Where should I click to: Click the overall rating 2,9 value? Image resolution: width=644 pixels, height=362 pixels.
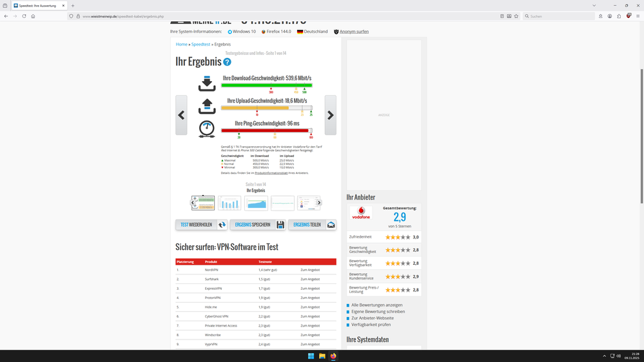point(399,217)
